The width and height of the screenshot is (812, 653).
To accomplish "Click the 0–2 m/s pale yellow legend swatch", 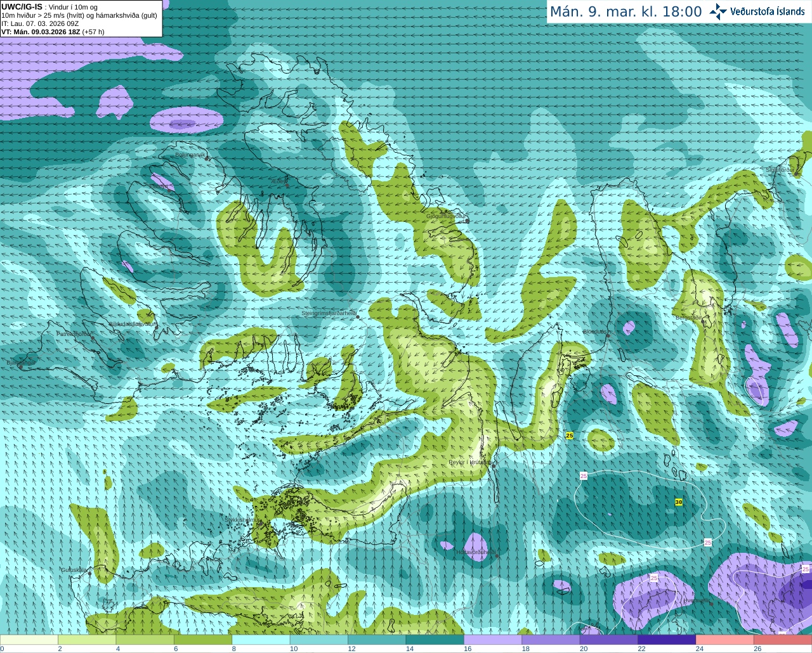I will tap(29, 640).
